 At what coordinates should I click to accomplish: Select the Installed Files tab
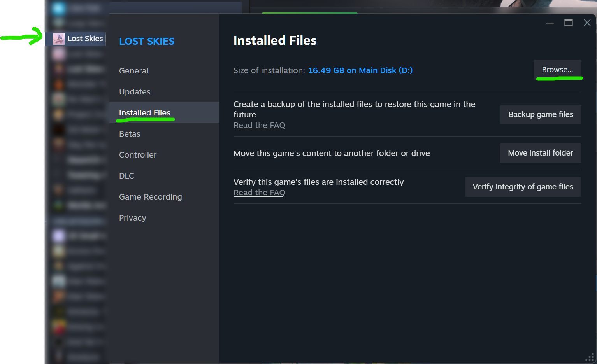tap(164, 113)
